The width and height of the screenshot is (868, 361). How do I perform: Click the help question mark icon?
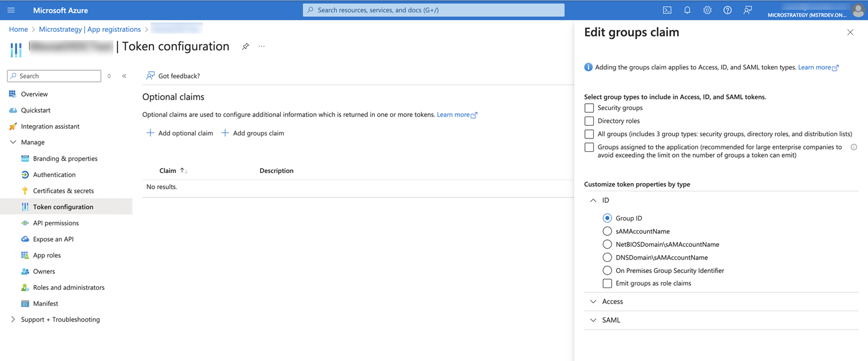tap(727, 10)
